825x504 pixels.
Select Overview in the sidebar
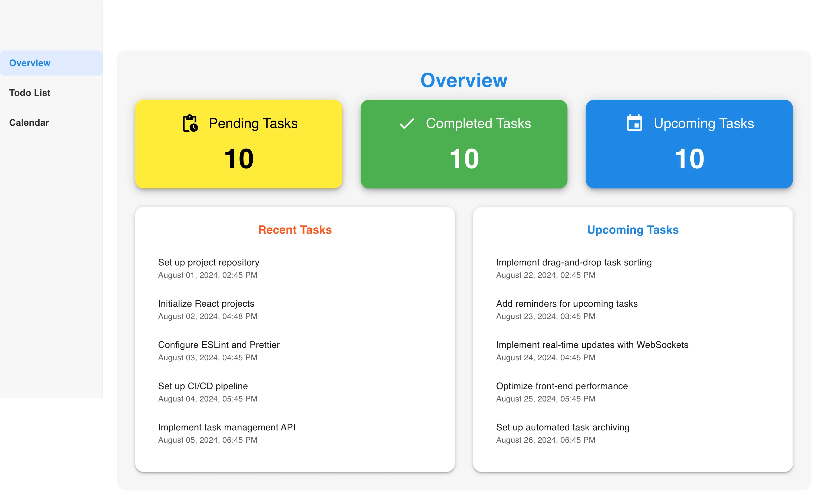click(x=30, y=63)
